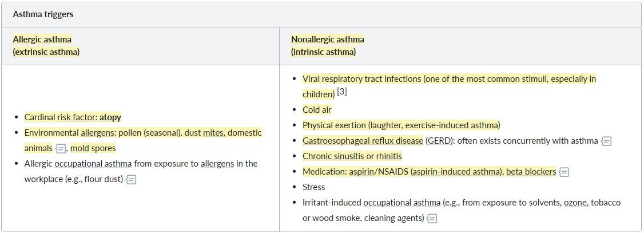The height and width of the screenshot is (233, 644).
Task: Open the note icon after "cleaning agents"
Action: [x=432, y=219]
